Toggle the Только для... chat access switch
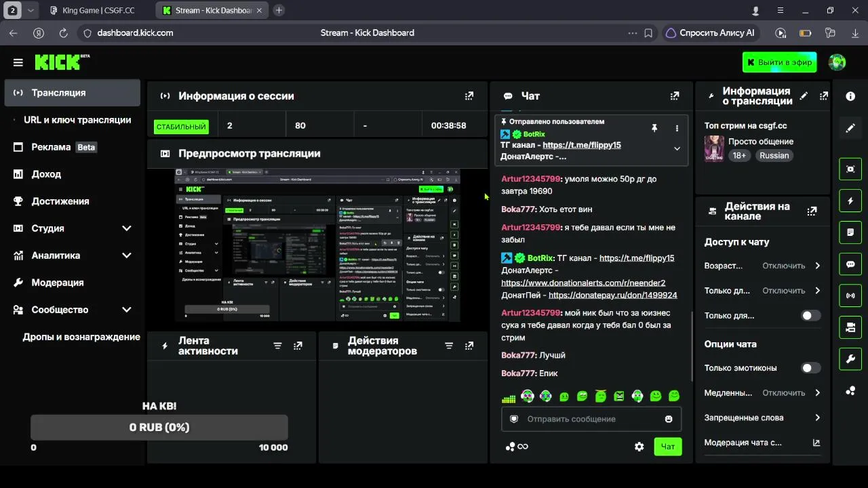Screen dimensions: 868x488 tap(810, 315)
